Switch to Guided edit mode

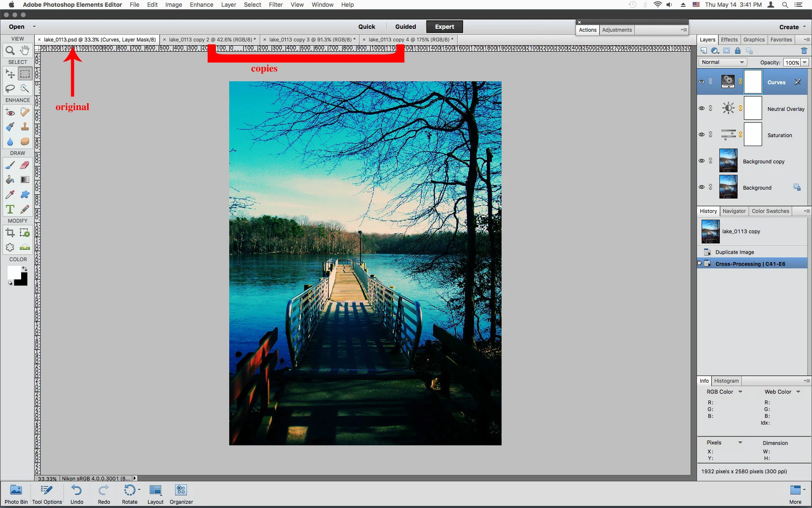(x=405, y=27)
